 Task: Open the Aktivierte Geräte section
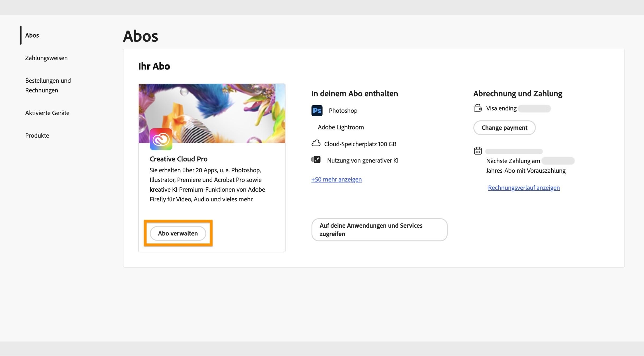[47, 113]
